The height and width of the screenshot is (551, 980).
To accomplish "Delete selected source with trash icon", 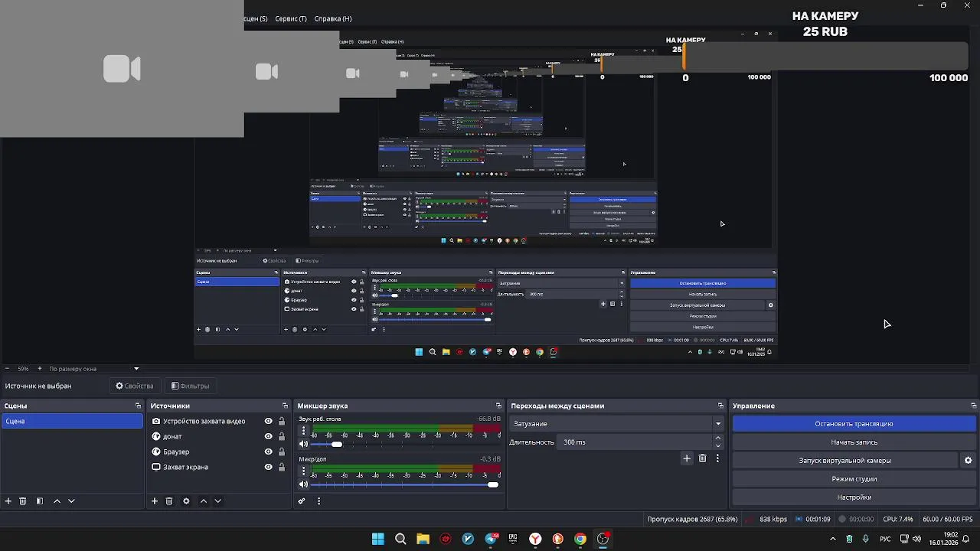I will [169, 501].
